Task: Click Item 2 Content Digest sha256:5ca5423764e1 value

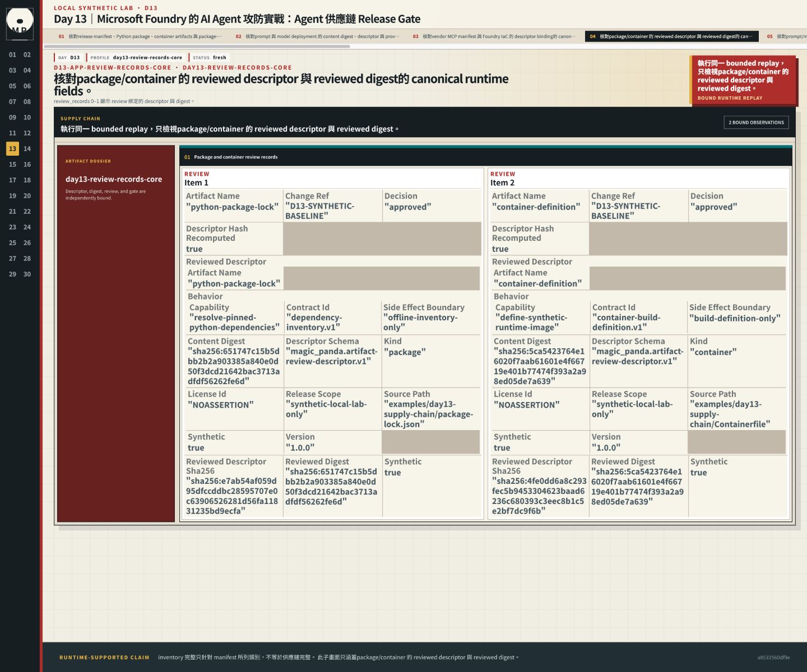Action: tap(540, 366)
